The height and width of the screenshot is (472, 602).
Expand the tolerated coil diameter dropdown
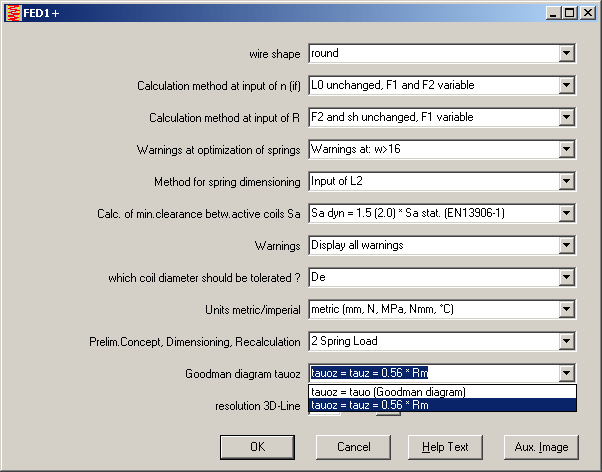pyautogui.click(x=567, y=277)
